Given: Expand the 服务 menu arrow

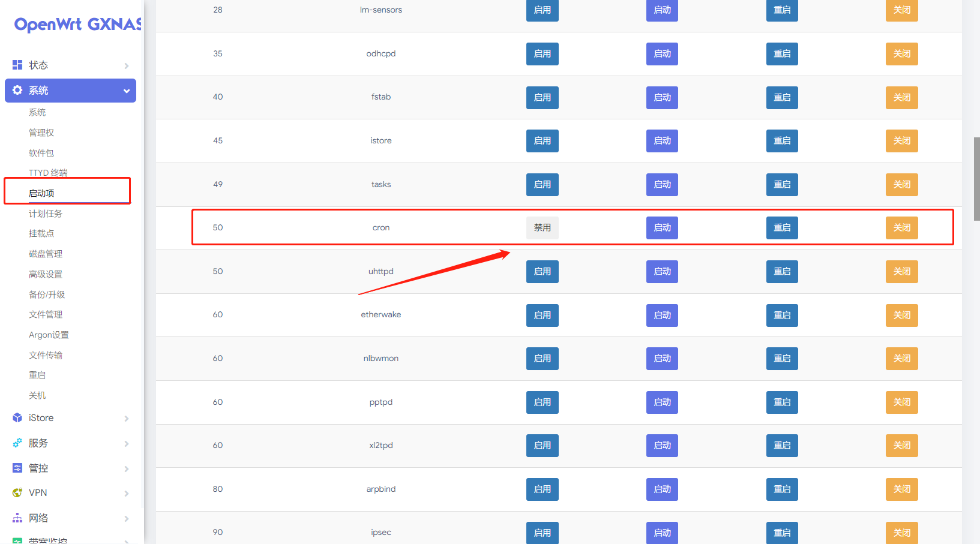Looking at the screenshot, I should click(127, 444).
